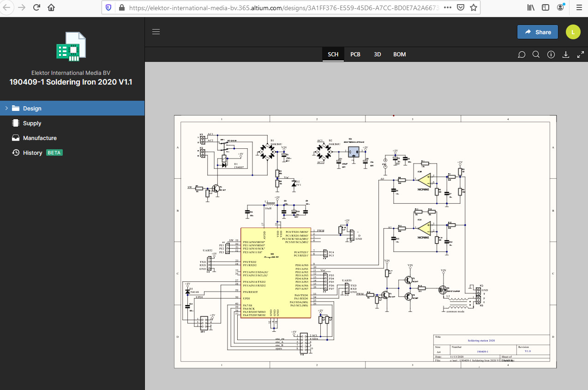588x390 pixels.
Task: Switch to the BOM tab
Action: 399,54
